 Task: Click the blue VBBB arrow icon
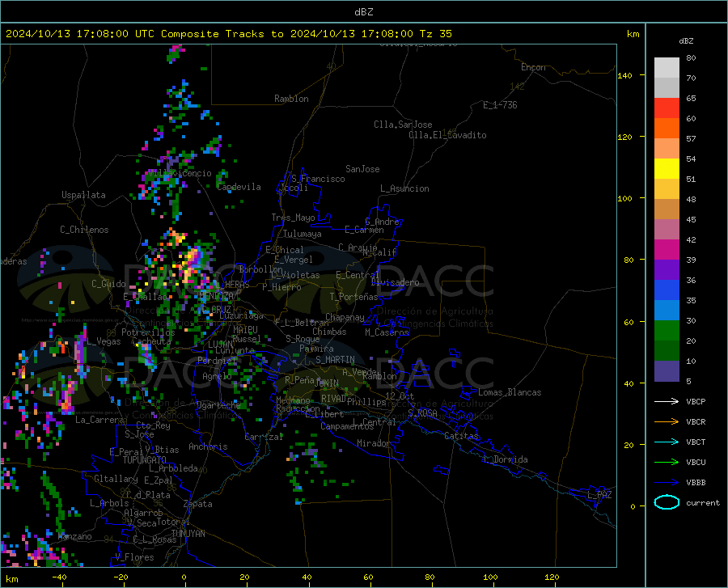pyautogui.click(x=667, y=482)
